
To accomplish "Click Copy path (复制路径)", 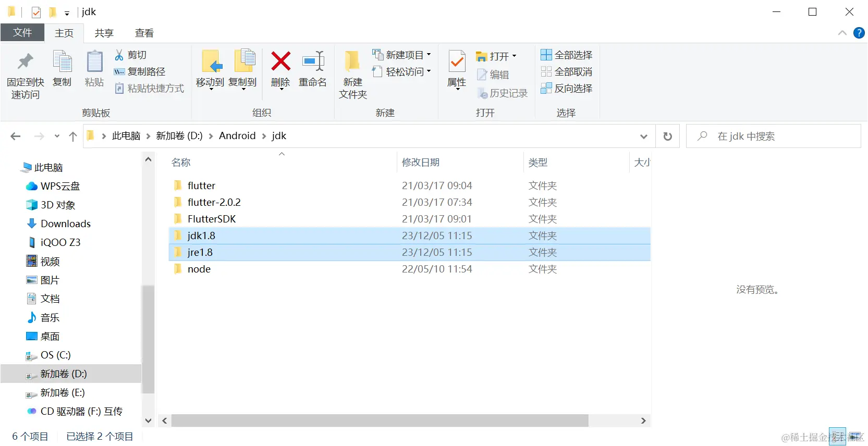I will point(139,71).
